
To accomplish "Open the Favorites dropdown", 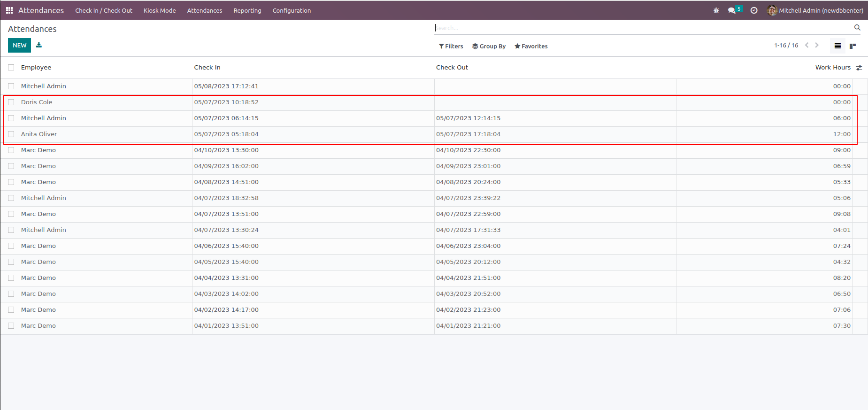I will [531, 46].
